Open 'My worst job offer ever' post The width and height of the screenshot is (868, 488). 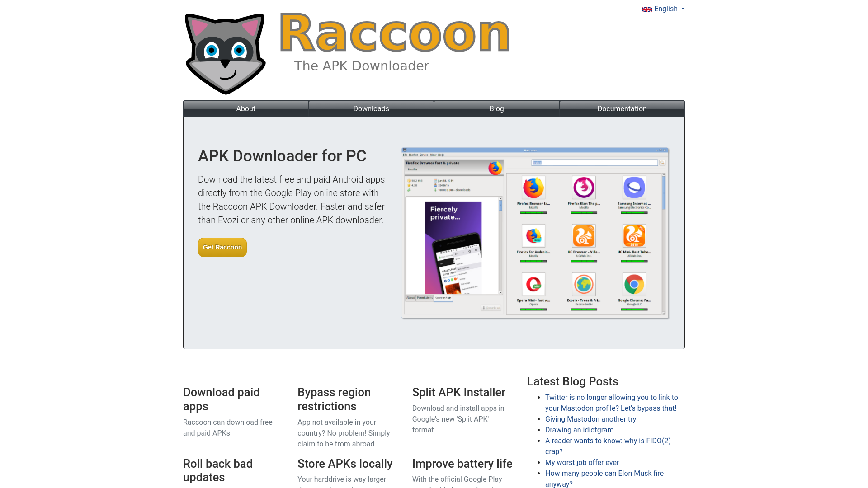582,462
